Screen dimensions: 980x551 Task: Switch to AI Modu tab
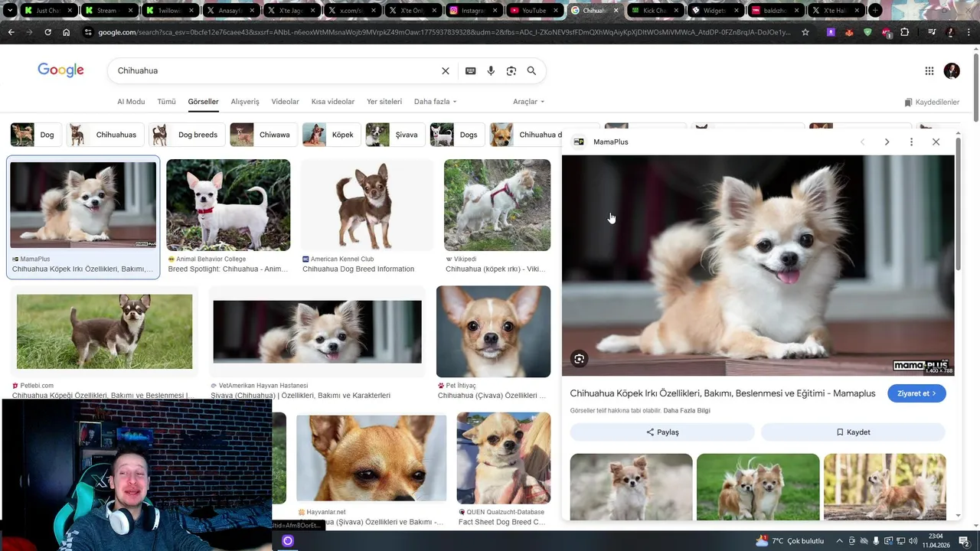coord(131,102)
